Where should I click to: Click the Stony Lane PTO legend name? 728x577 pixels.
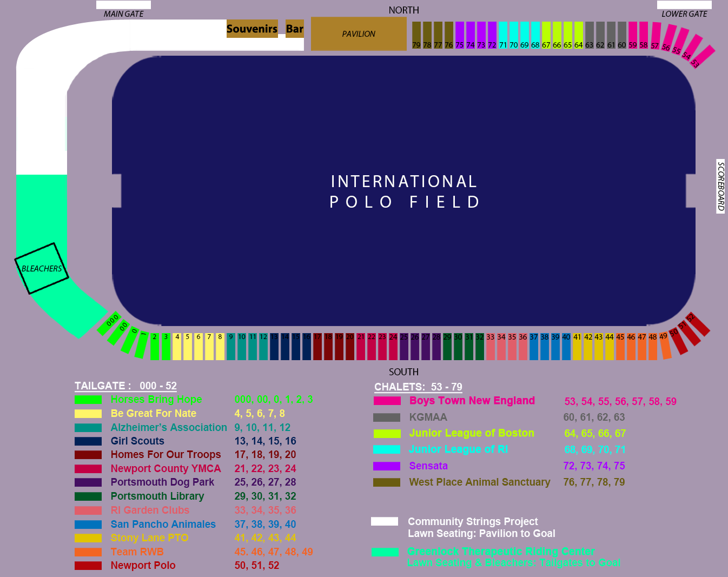click(x=150, y=538)
